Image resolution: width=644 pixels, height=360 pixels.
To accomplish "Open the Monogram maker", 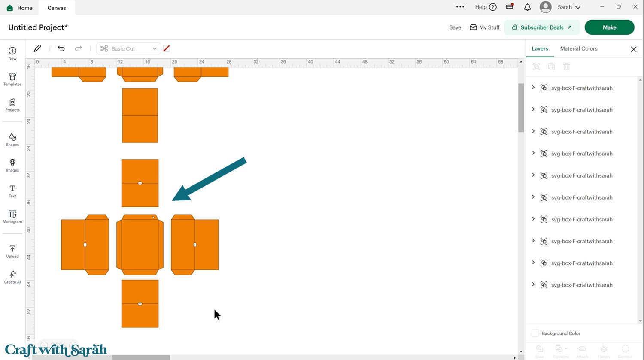I will point(12,217).
